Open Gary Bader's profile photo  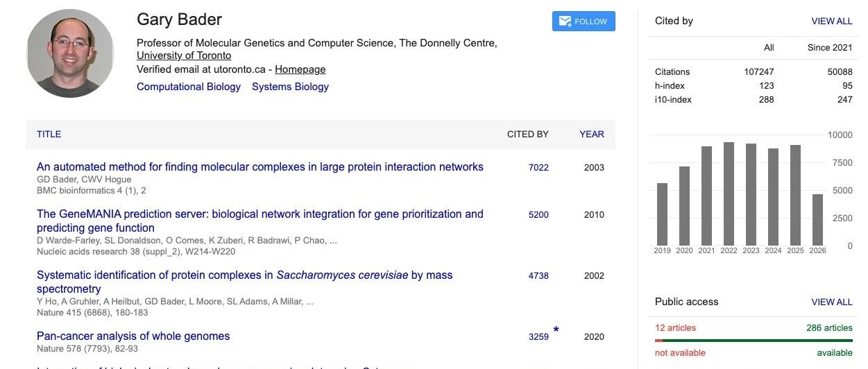point(69,53)
